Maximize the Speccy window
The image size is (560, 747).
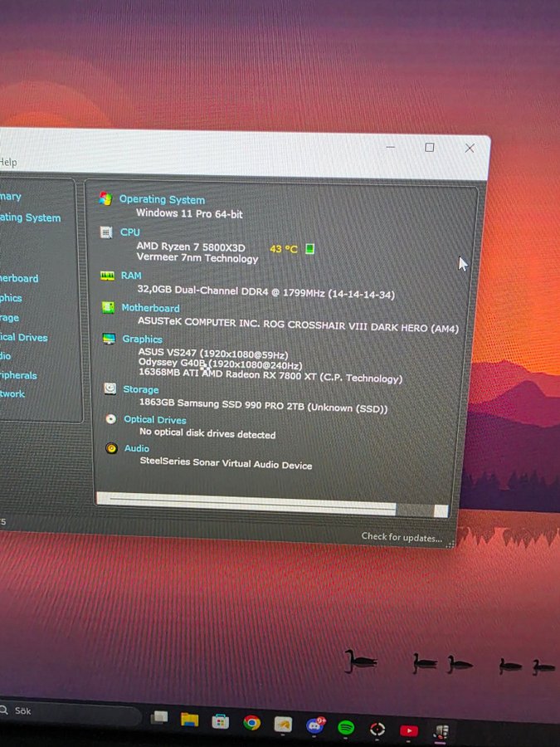pyautogui.click(x=429, y=147)
